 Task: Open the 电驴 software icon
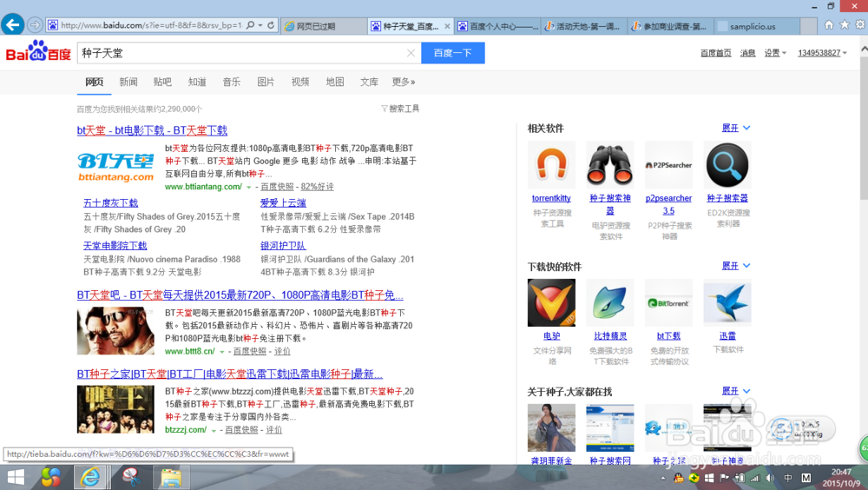[x=551, y=302]
